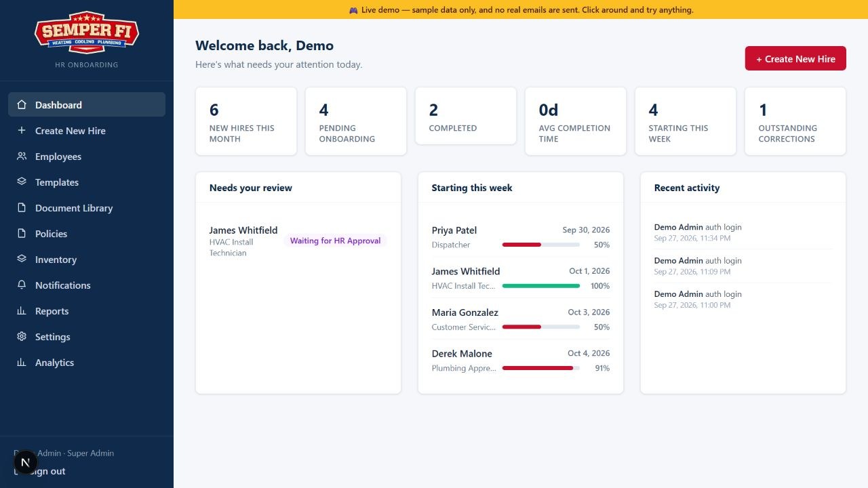The height and width of the screenshot is (488, 868).
Task: Open the Employees menu item
Action: tap(87, 157)
